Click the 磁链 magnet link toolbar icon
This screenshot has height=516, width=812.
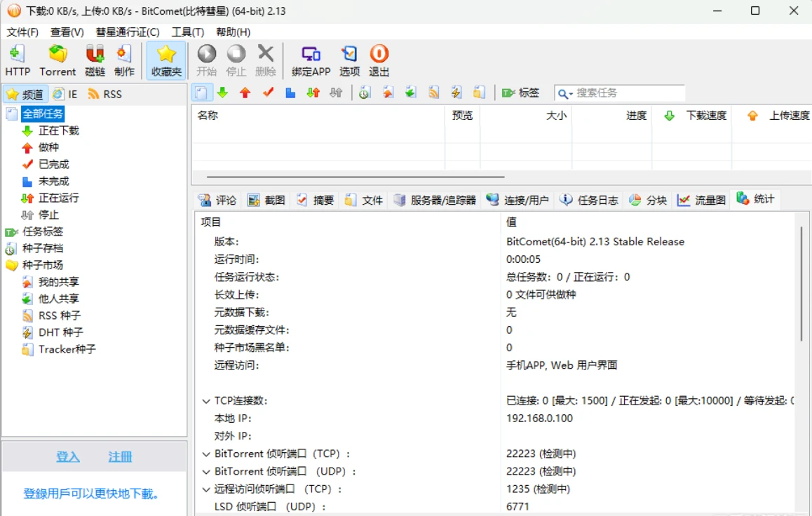[x=95, y=60]
